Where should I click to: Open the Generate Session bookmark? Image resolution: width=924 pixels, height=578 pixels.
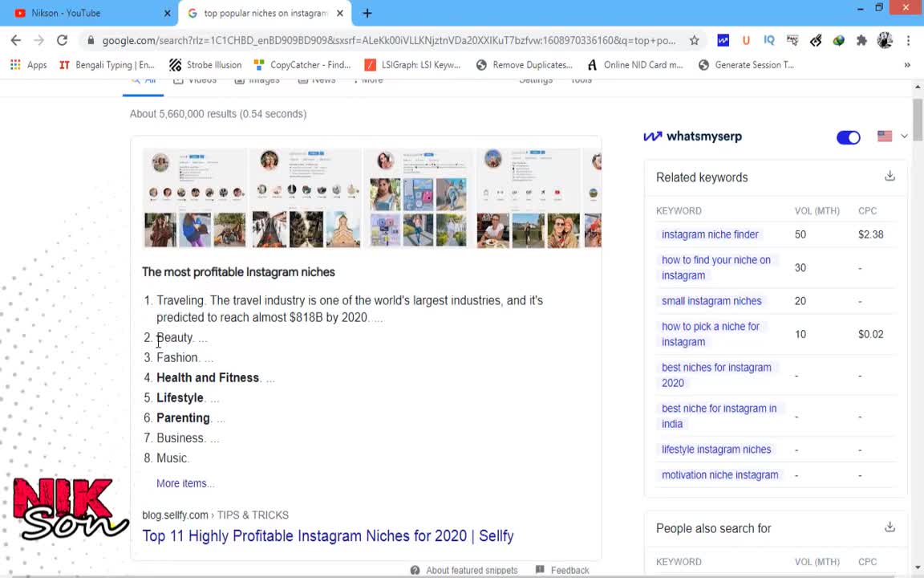tap(746, 65)
